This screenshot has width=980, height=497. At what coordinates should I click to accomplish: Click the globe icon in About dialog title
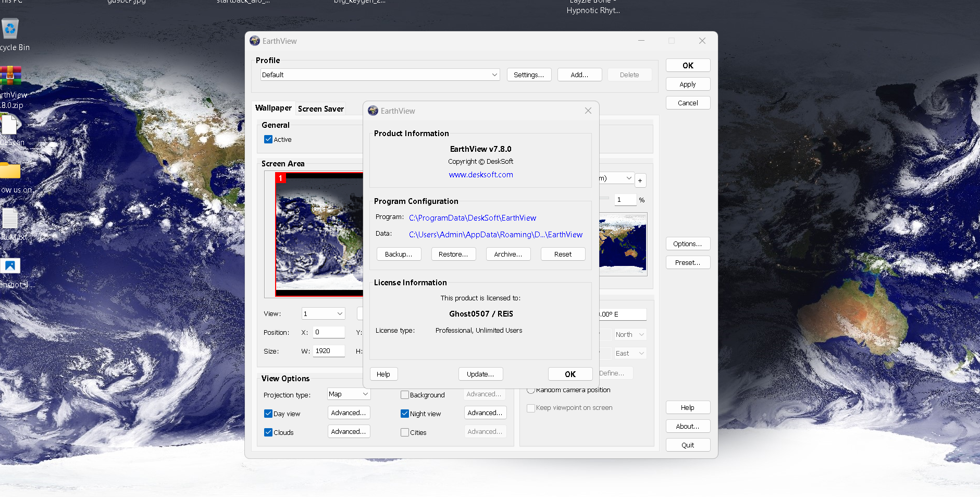[373, 111]
